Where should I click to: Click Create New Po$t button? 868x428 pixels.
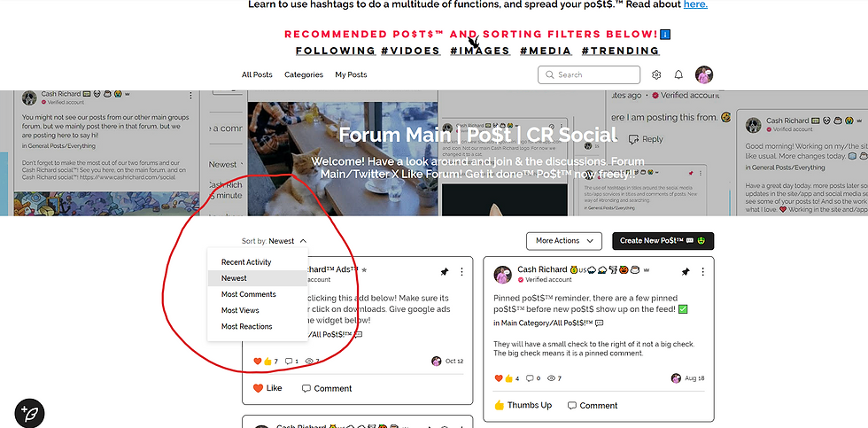[x=663, y=241]
